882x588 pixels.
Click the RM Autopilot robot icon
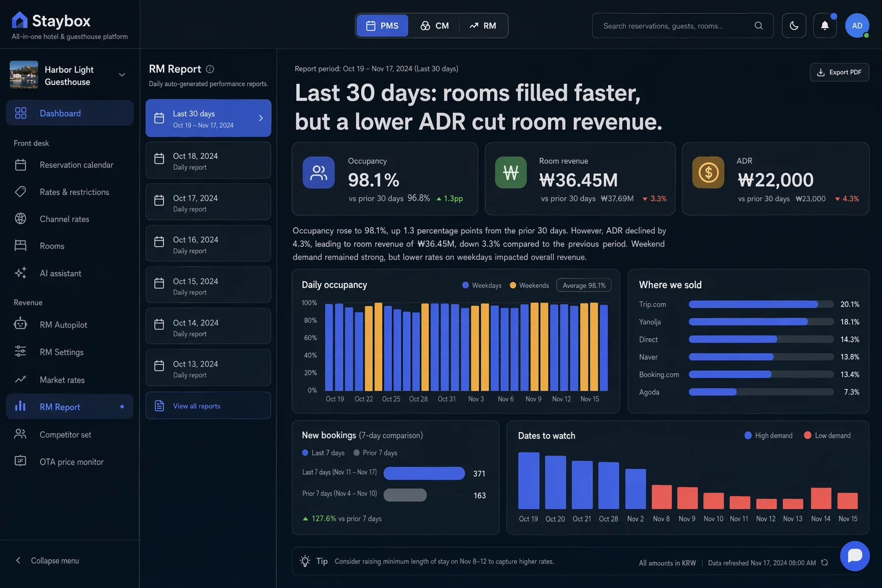click(x=21, y=324)
